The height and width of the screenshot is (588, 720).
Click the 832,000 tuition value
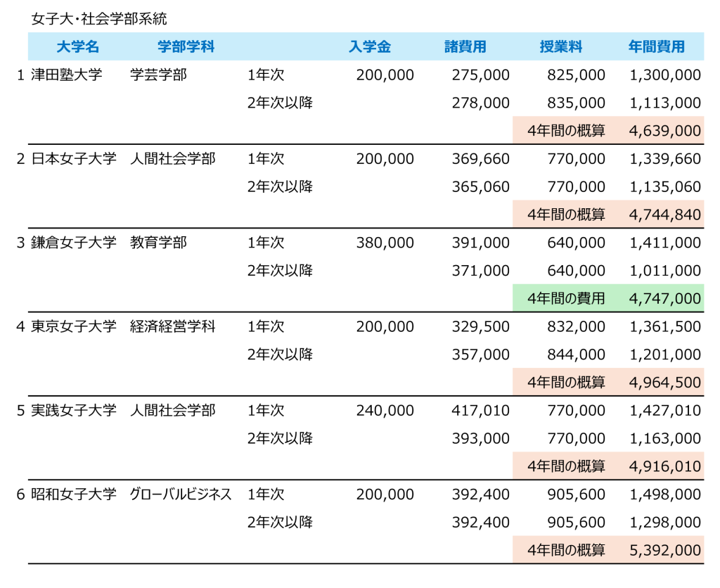pos(576,326)
